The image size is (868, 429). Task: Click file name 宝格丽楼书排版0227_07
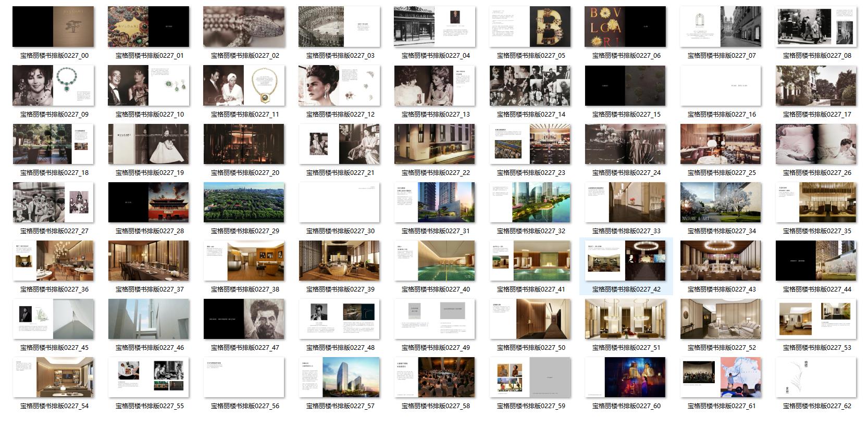pos(722,56)
